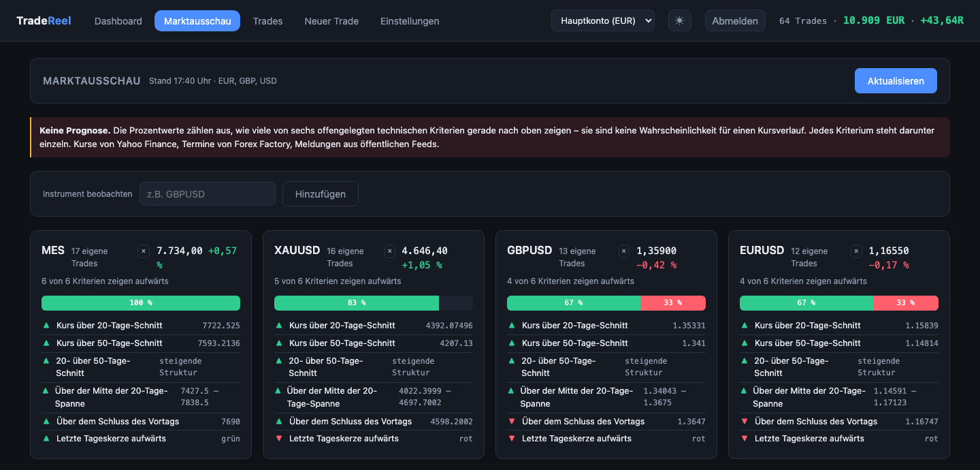Remove GBPUSD card with its x icon

[x=624, y=251]
